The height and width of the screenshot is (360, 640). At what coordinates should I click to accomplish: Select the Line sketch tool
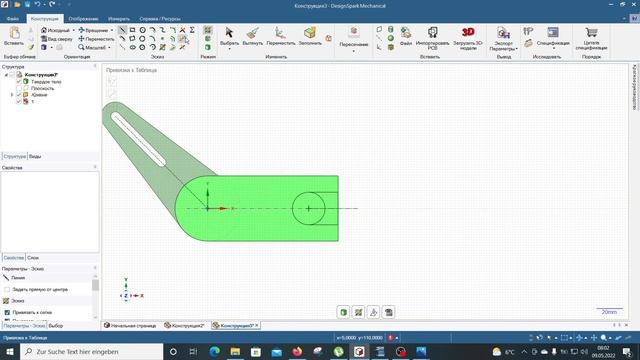pos(122,30)
